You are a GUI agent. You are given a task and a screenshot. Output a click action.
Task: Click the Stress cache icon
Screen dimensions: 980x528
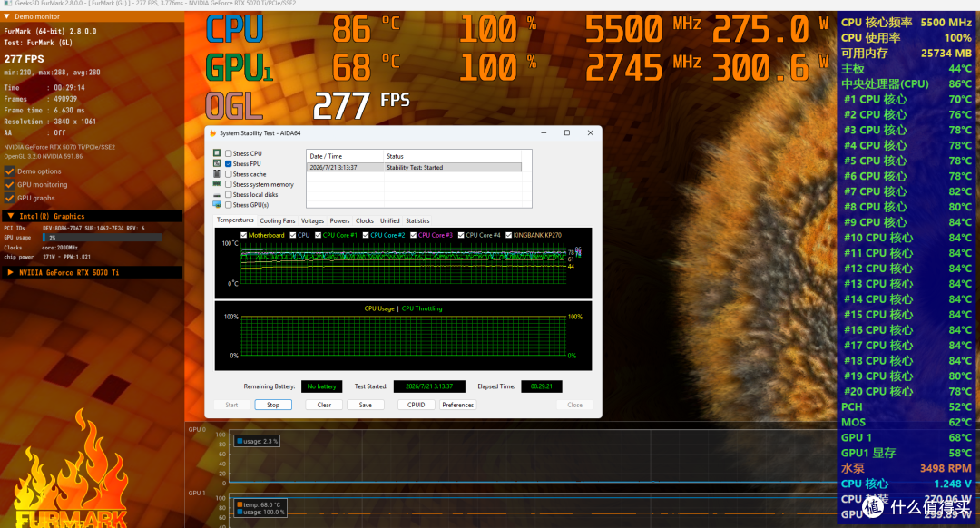217,173
